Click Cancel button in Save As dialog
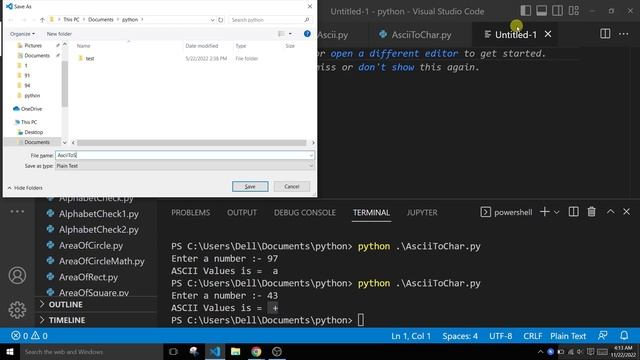The width and height of the screenshot is (640, 360). click(292, 187)
